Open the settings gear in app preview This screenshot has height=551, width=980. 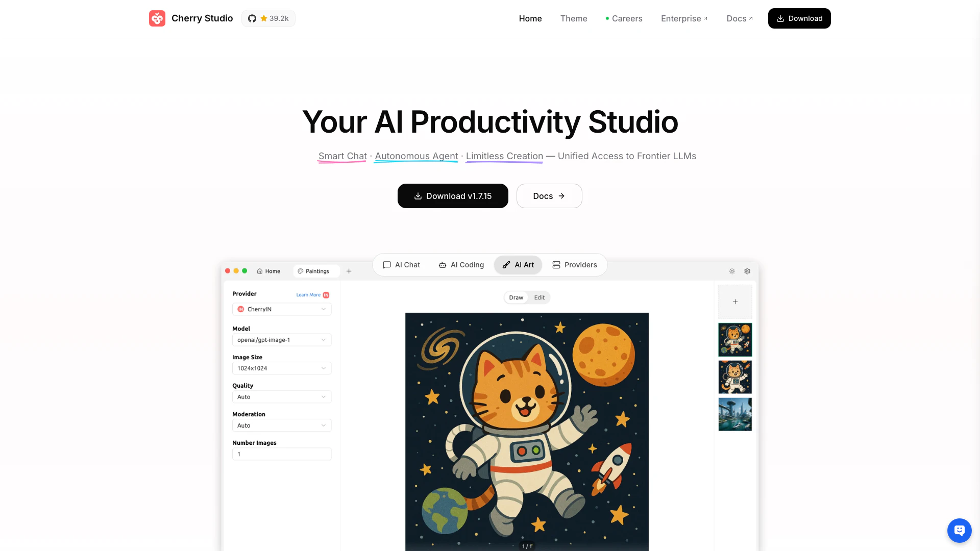pos(747,271)
